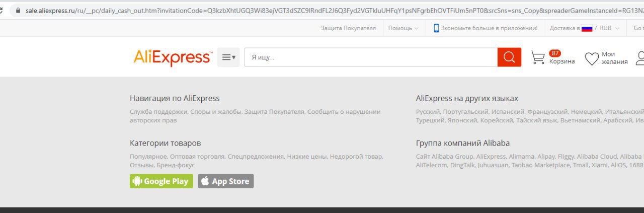Open 'Экономьте больше в приложении!' link
This screenshot has width=644, height=213.
[489, 28]
